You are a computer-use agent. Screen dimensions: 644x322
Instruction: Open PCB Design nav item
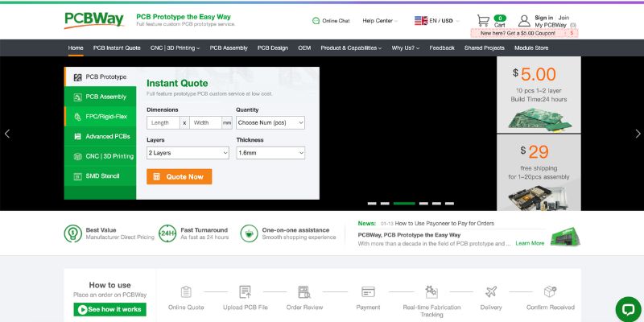coord(273,48)
